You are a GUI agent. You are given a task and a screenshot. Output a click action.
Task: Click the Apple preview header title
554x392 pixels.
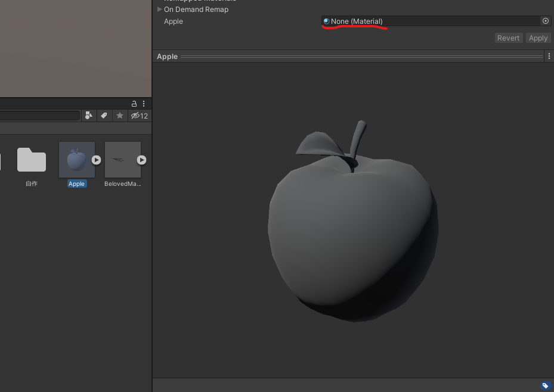click(x=167, y=57)
